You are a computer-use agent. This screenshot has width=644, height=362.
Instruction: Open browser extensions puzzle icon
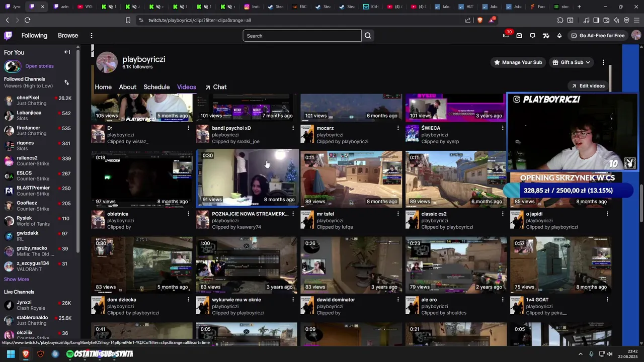[560, 20]
